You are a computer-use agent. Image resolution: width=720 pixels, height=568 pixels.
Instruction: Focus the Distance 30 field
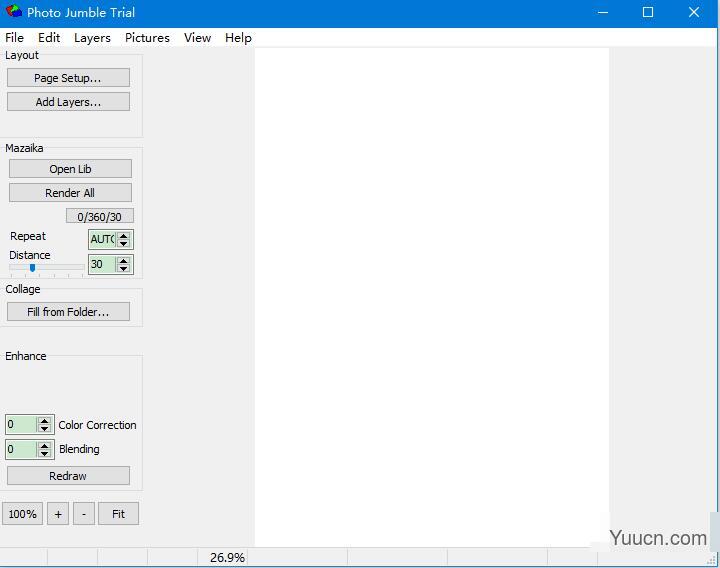[x=103, y=264]
